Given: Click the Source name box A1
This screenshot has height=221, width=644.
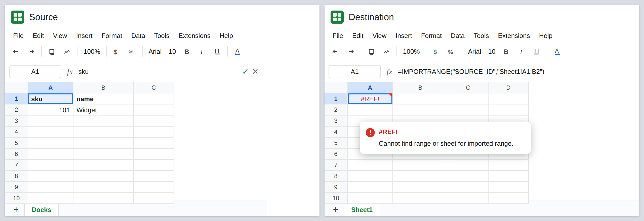Looking at the screenshot, I should point(35,72).
